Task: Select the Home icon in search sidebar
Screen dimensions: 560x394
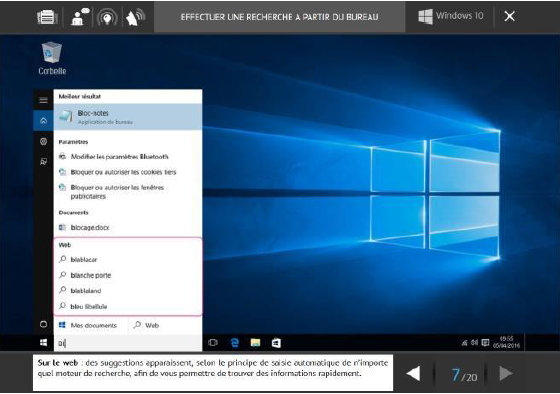Action: click(44, 121)
